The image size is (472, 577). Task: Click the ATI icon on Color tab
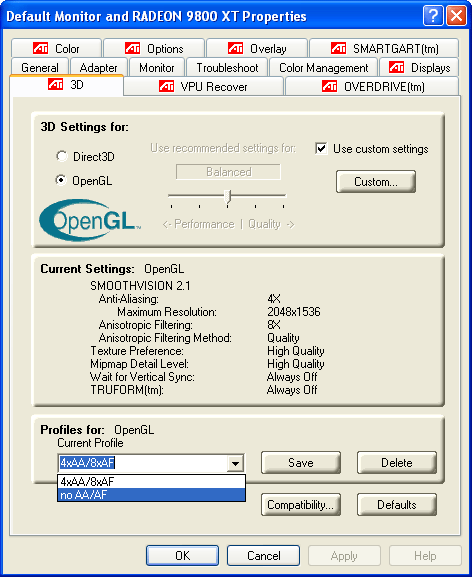(40, 48)
